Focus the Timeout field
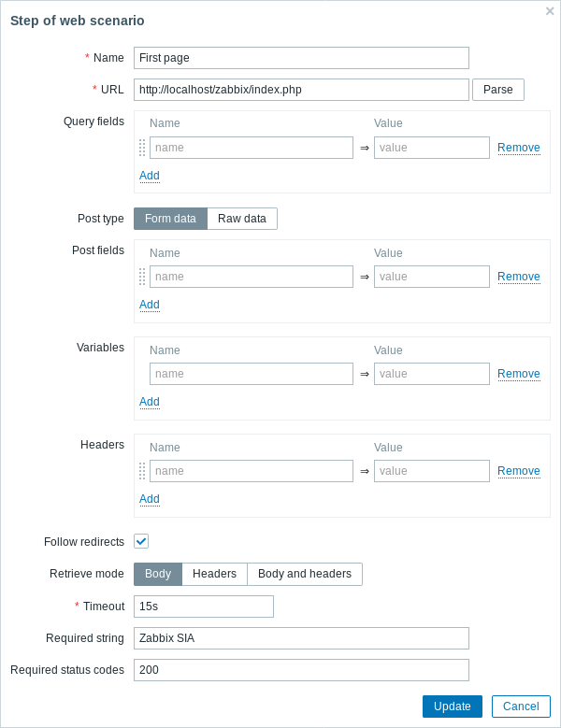Image resolution: width=561 pixels, height=728 pixels. tap(204, 607)
